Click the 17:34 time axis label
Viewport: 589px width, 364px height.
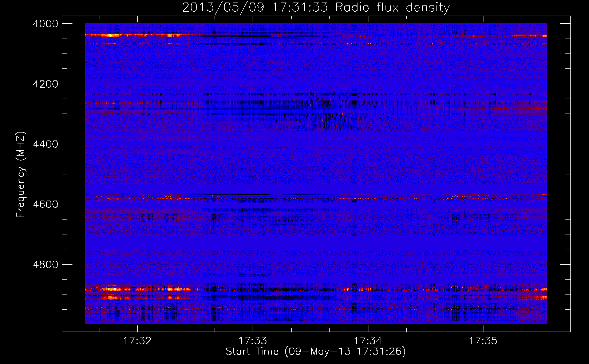coord(368,341)
